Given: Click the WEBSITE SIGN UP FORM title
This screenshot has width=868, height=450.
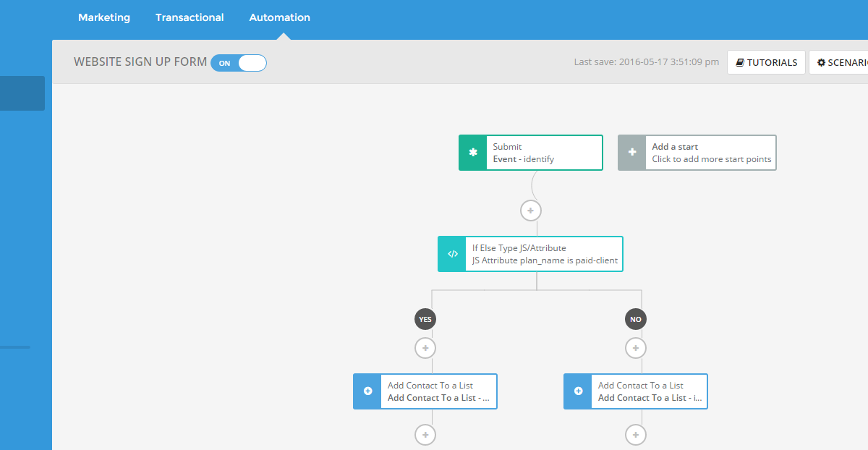Looking at the screenshot, I should [x=140, y=62].
